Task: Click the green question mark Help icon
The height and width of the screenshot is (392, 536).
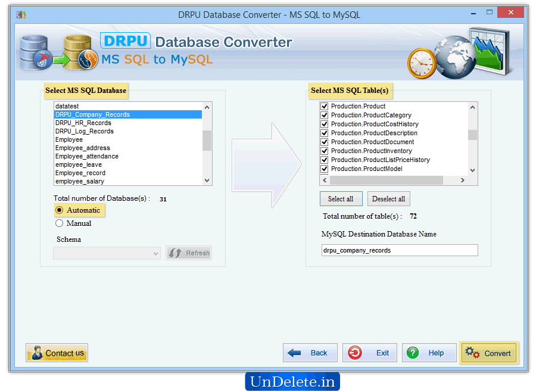Action: [413, 353]
